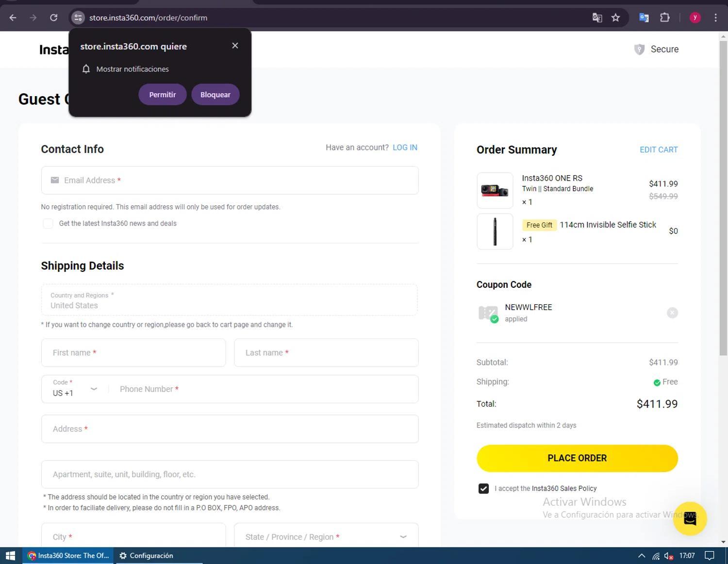Click the Country and Regions field
Image resolution: width=728 pixels, height=564 pixels.
[230, 300]
